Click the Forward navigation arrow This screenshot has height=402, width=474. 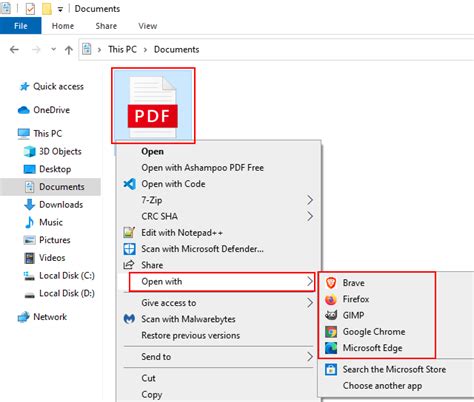36,50
